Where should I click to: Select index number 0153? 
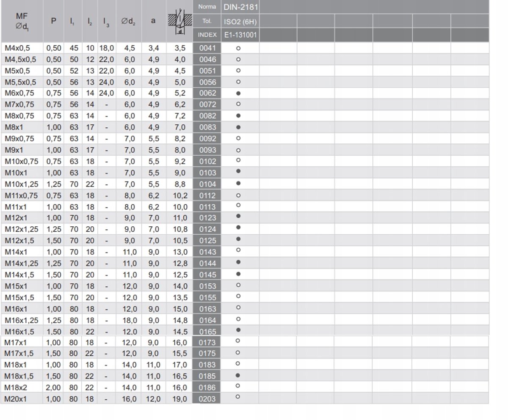point(207,286)
